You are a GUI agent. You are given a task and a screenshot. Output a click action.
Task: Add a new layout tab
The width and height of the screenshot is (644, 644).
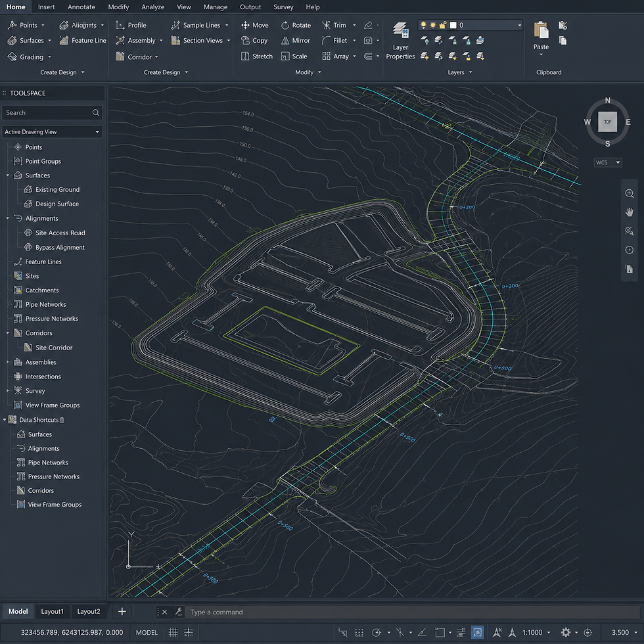122,612
